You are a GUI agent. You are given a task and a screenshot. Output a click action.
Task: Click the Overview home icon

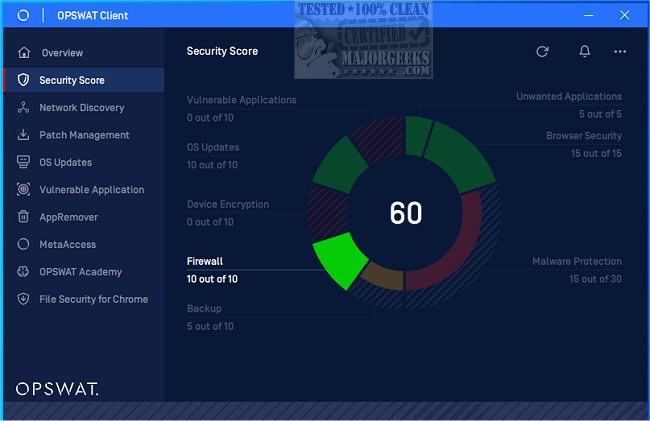tap(24, 53)
